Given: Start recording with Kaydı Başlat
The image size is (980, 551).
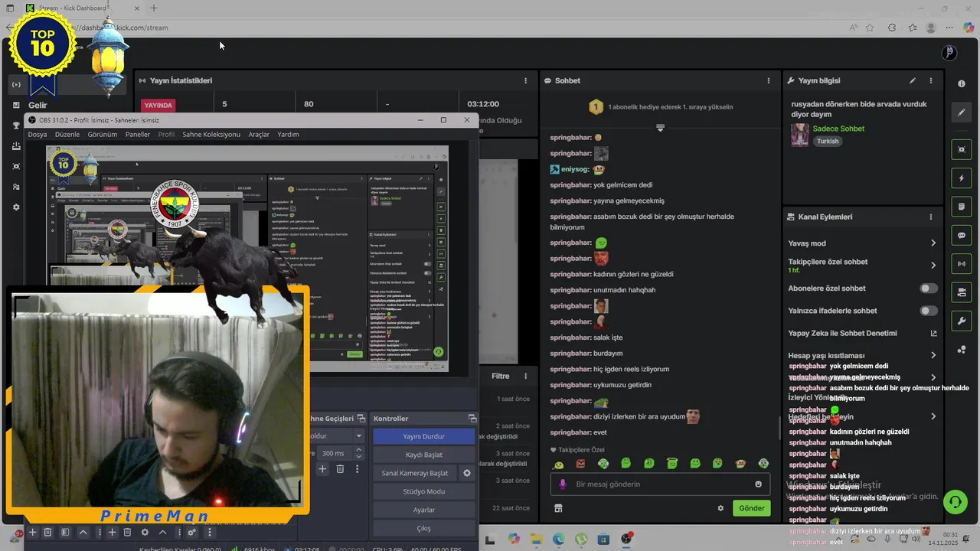Looking at the screenshot, I should (x=423, y=455).
